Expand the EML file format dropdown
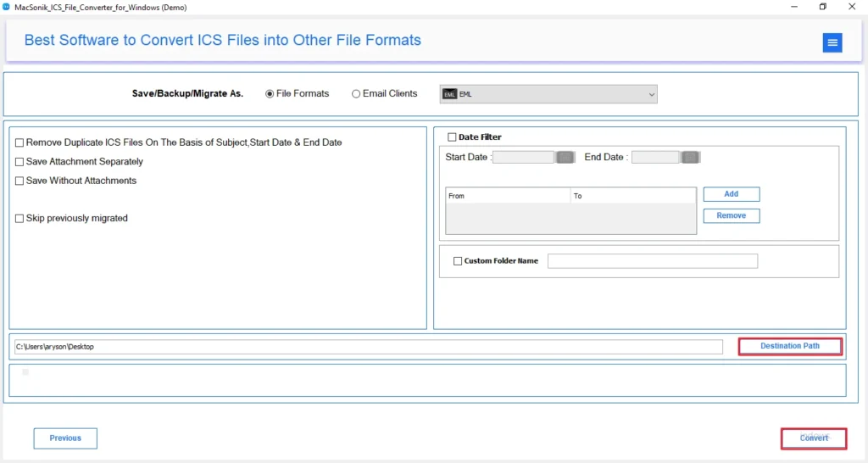Screen dimensions: 868x463 [x=651, y=94]
